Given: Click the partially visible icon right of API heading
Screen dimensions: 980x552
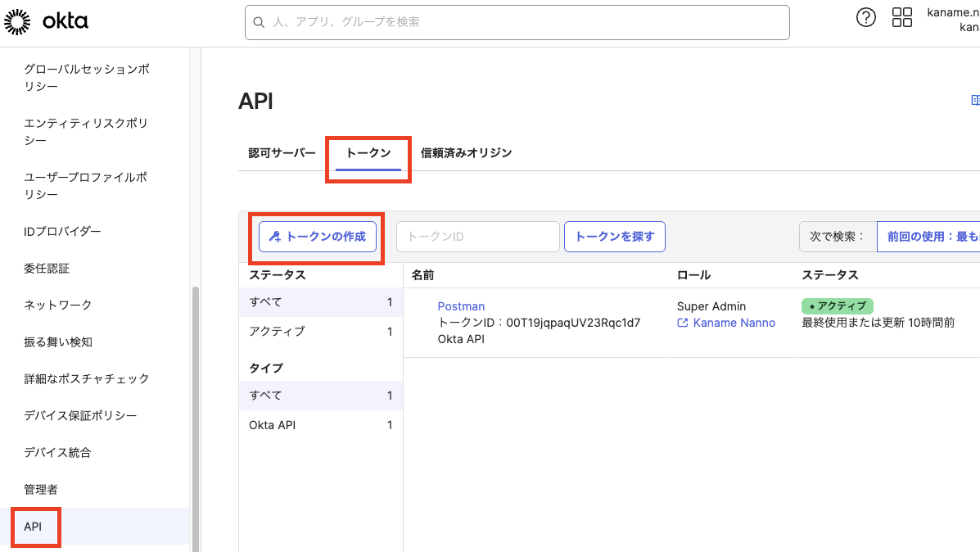Looking at the screenshot, I should (x=974, y=101).
